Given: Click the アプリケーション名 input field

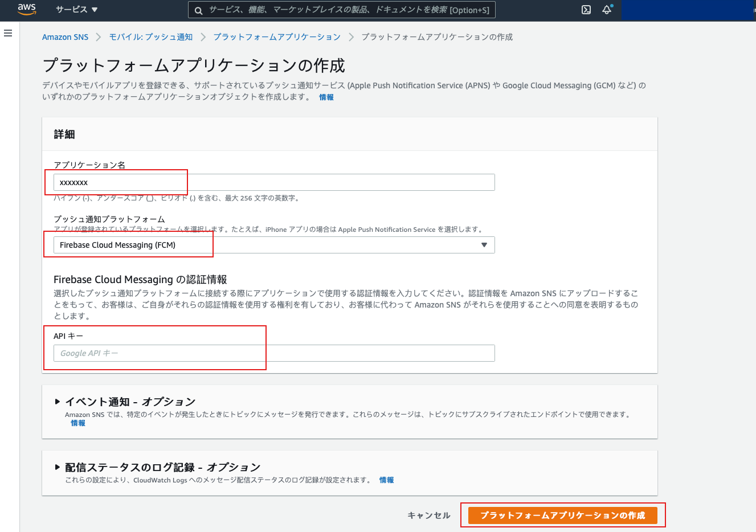Looking at the screenshot, I should click(273, 182).
